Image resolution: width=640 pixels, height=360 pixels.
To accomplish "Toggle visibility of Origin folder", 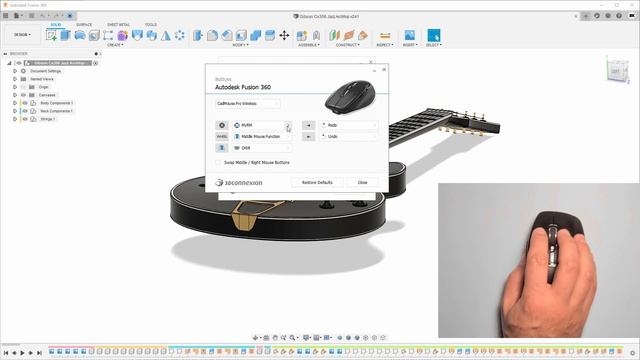I will 24,87.
